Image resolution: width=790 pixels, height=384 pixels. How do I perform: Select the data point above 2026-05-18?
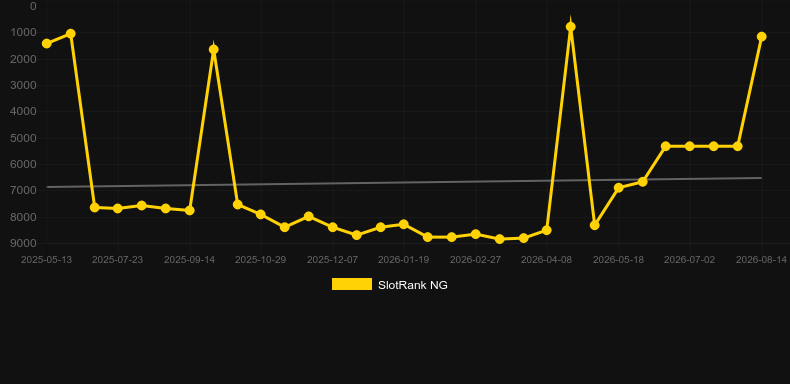coord(619,188)
